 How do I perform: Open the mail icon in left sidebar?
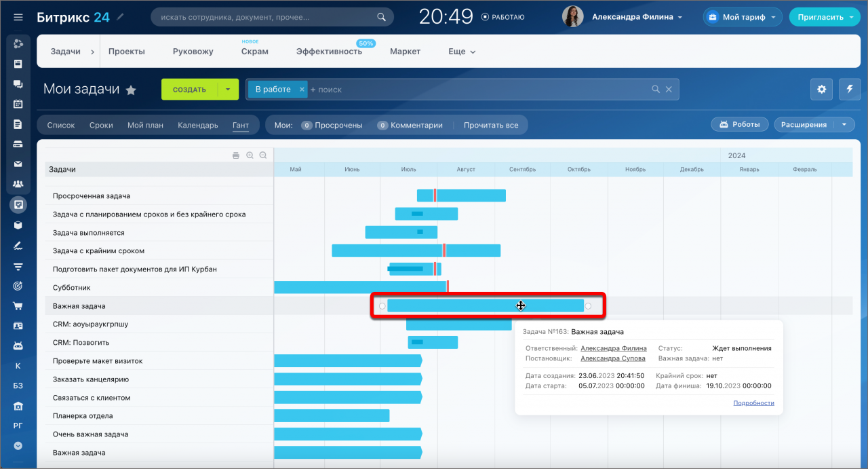click(18, 164)
